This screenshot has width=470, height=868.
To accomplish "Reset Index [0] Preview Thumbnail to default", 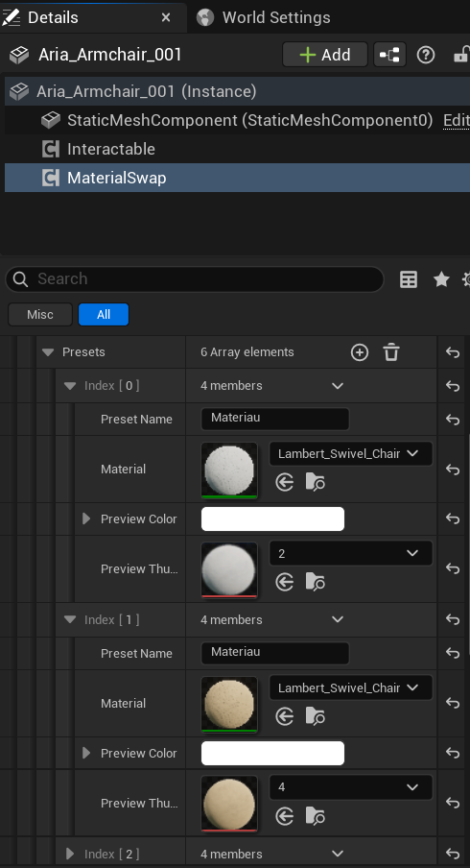I will (x=453, y=568).
